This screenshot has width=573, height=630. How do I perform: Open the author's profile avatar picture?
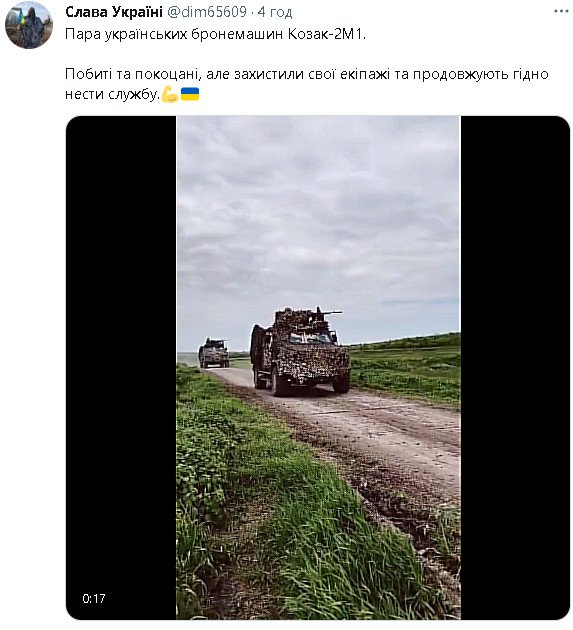(29, 25)
